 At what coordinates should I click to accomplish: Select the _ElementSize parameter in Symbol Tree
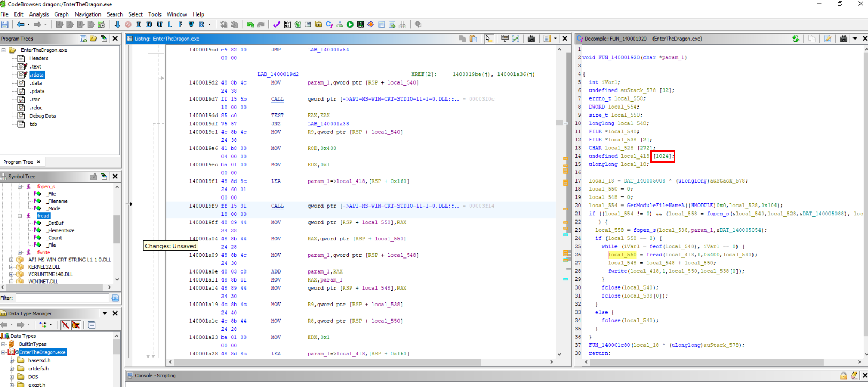tap(60, 231)
